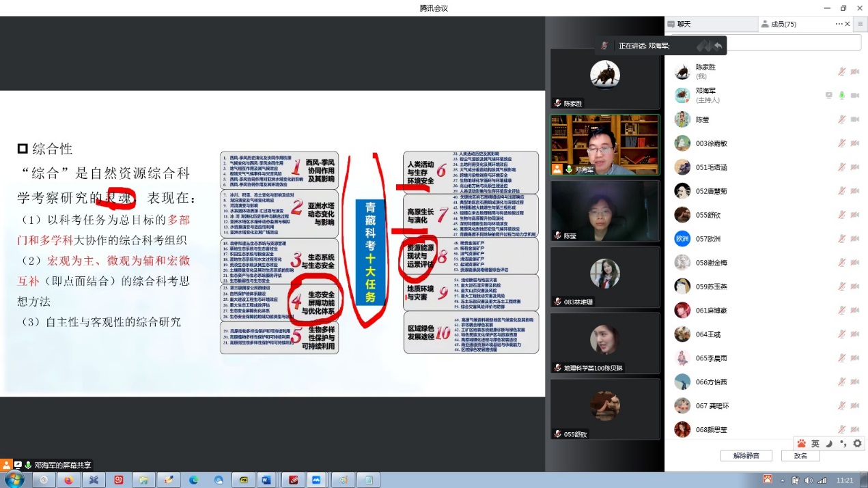This screenshot has height=488, width=868.
Task: Open Word from the taskbar
Action: (x=267, y=480)
